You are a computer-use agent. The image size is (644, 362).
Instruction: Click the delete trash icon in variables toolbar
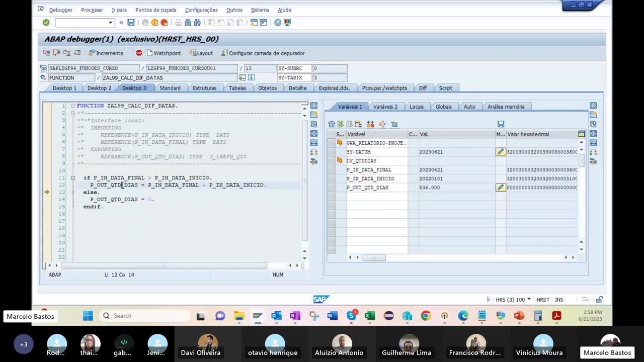pyautogui.click(x=332, y=124)
